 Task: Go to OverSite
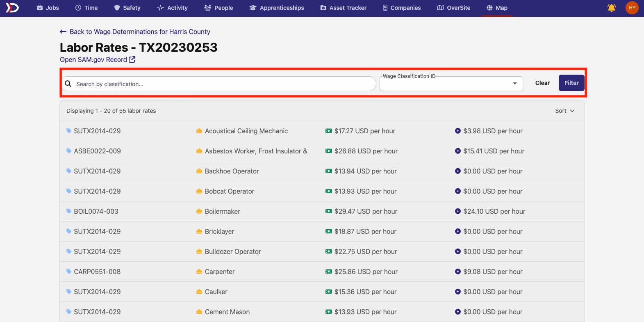[x=453, y=8]
